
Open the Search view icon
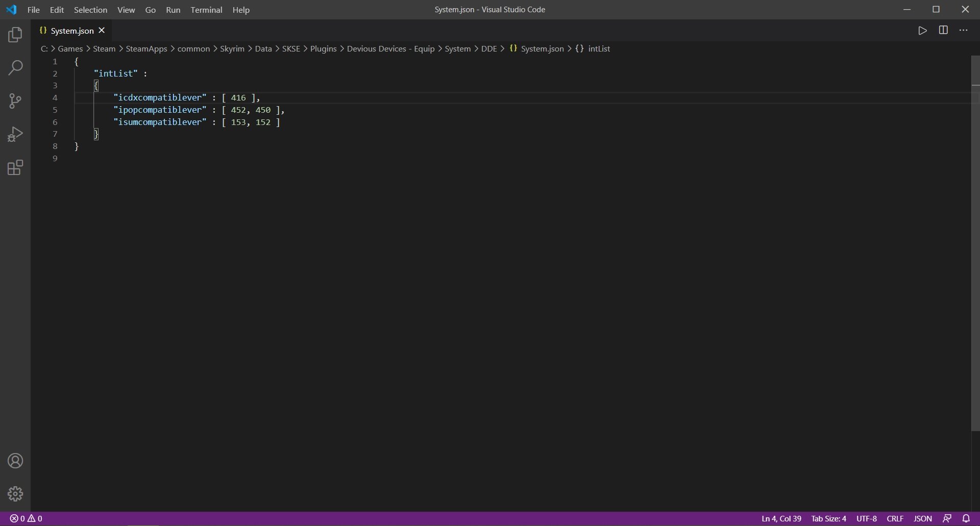coord(15,68)
